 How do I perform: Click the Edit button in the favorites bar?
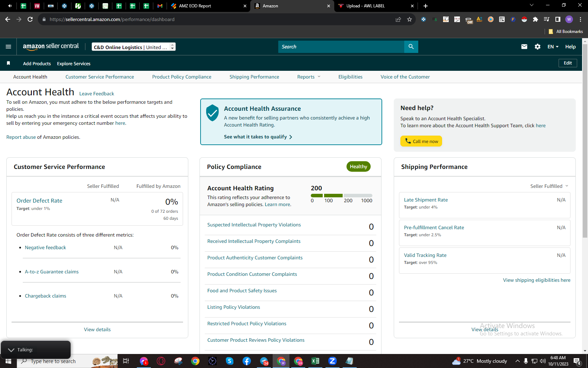[568, 63]
